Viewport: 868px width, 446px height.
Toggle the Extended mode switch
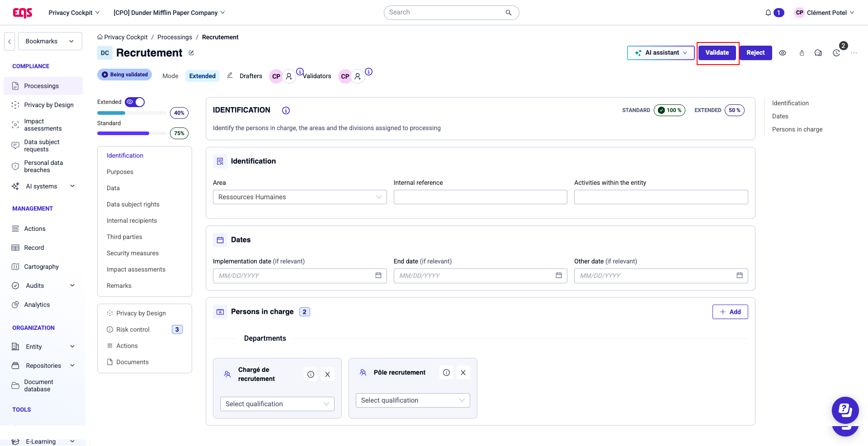click(135, 102)
